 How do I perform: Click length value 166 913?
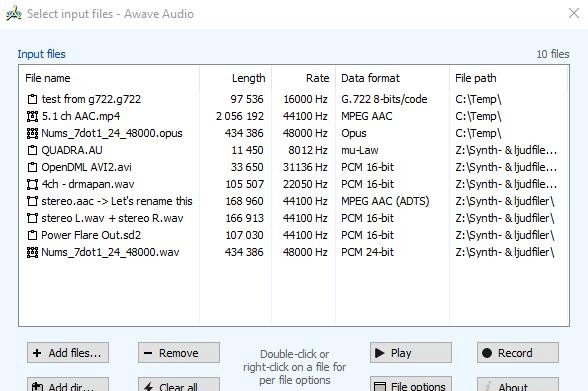pos(244,218)
